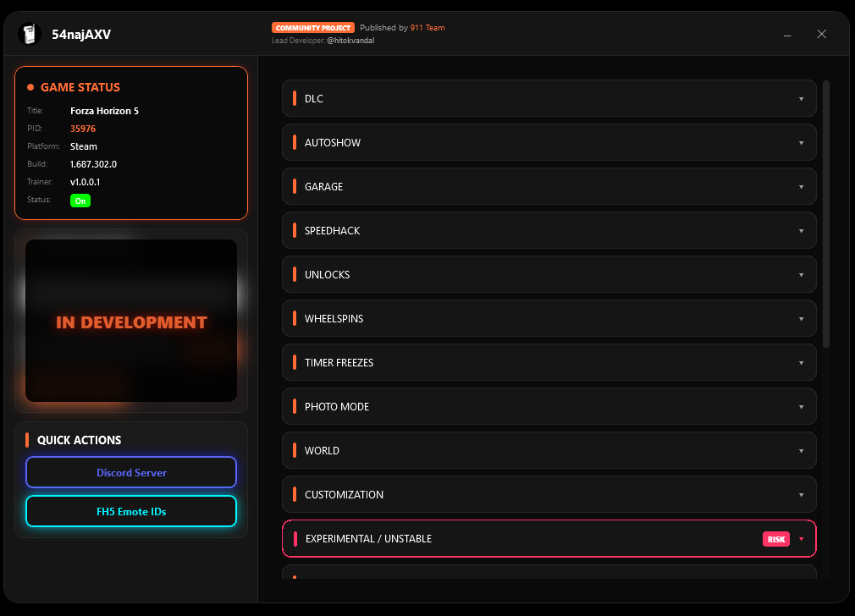This screenshot has width=855, height=616.
Task: Expand the TIMER FREEZES section arrow
Action: tap(801, 363)
